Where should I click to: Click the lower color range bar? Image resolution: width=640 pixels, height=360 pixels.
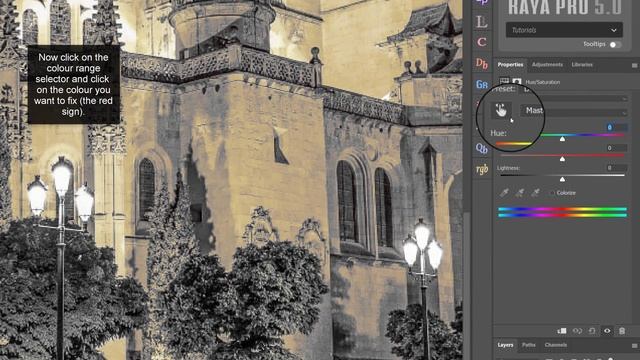[x=562, y=215]
